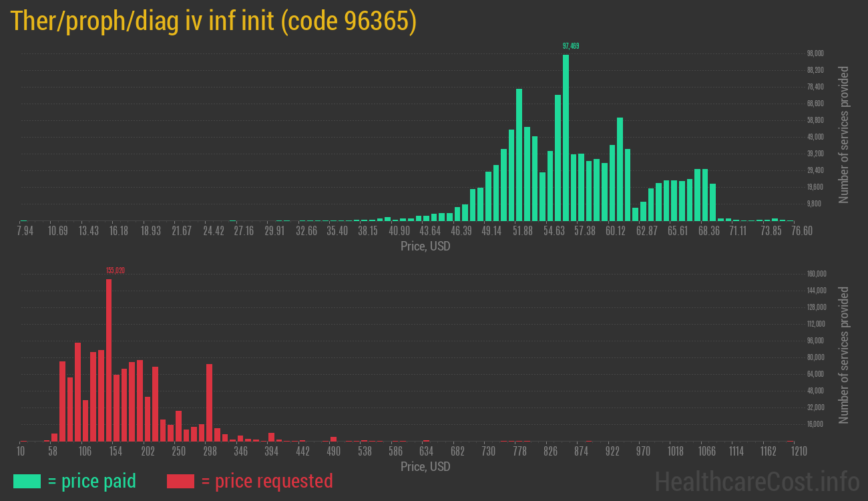The image size is (868, 501).
Task: Click the 58,800 y-axis tick label
Action: (815, 120)
